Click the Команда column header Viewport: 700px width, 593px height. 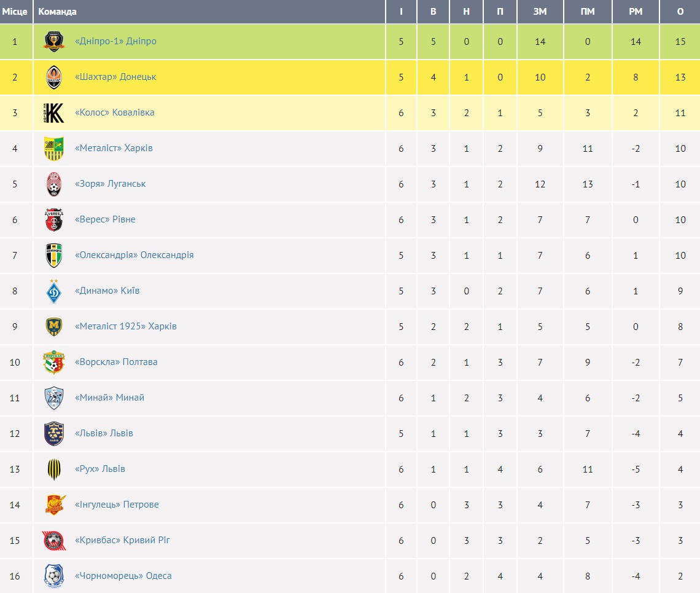(x=57, y=12)
